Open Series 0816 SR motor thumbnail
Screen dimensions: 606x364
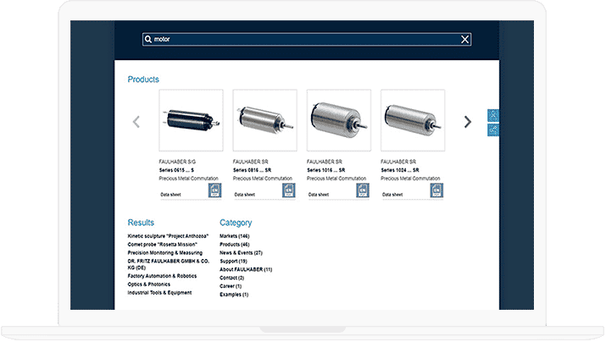tap(264, 120)
